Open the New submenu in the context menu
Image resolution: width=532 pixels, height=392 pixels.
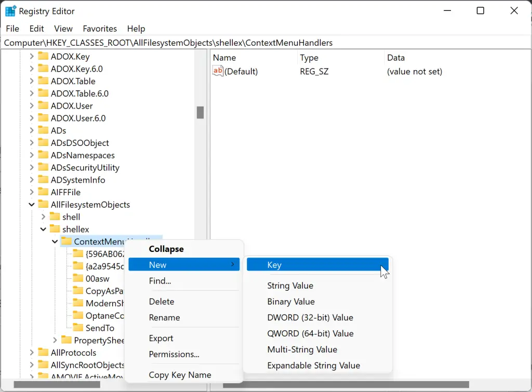(x=157, y=265)
